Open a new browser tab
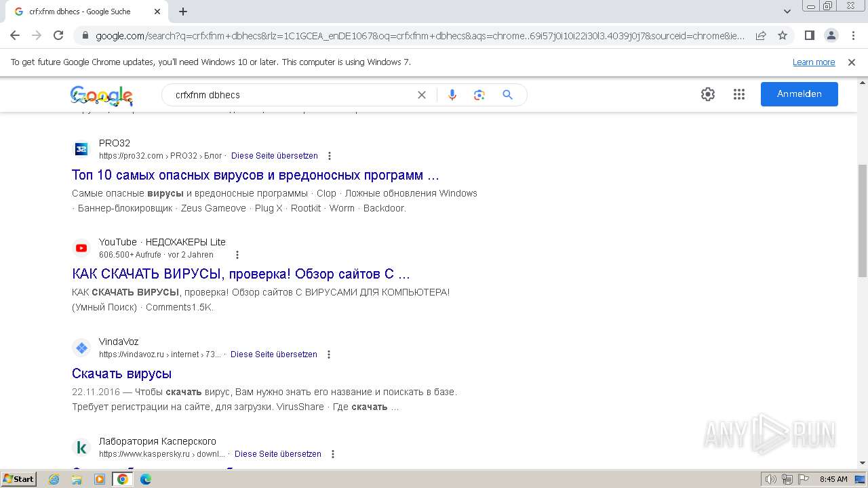 [x=183, y=12]
